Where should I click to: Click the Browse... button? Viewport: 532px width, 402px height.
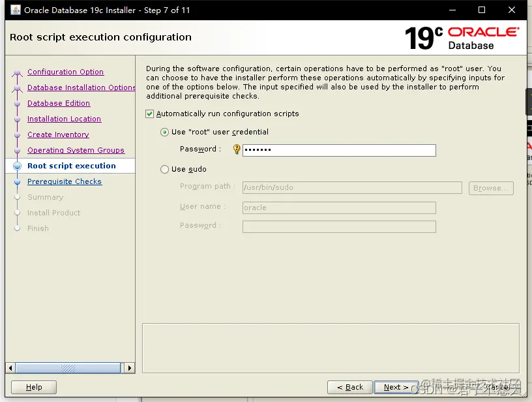pos(491,188)
